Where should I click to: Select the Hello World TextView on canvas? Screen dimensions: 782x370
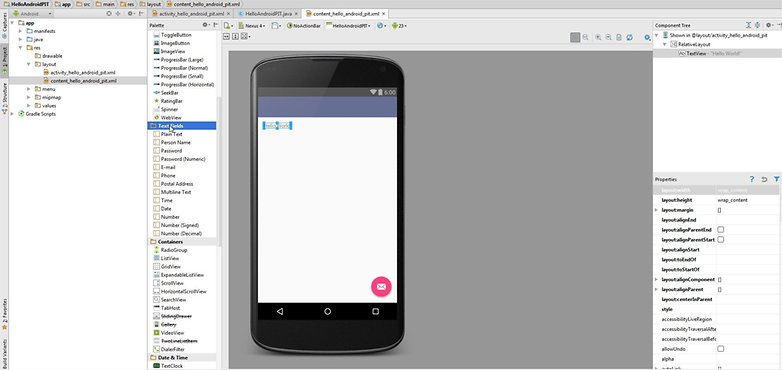click(277, 126)
